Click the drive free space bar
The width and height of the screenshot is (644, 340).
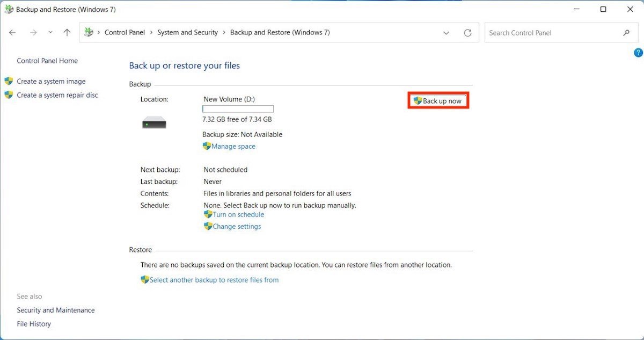pyautogui.click(x=238, y=109)
